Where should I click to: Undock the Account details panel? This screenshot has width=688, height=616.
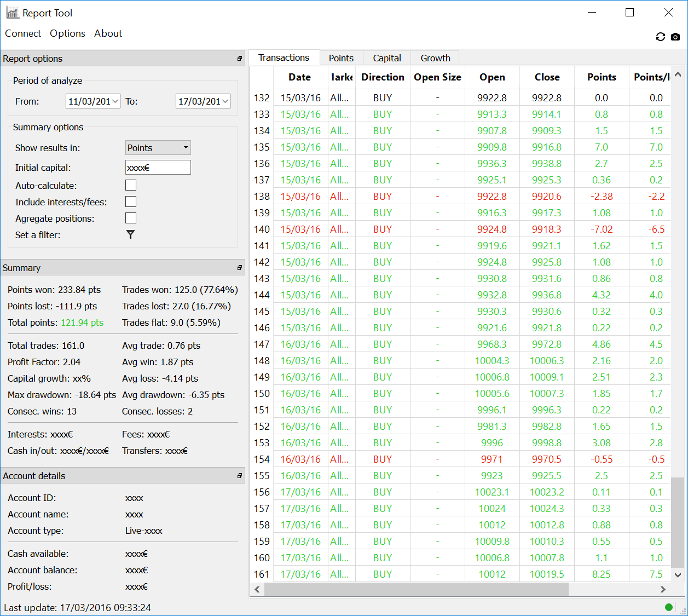coord(239,476)
